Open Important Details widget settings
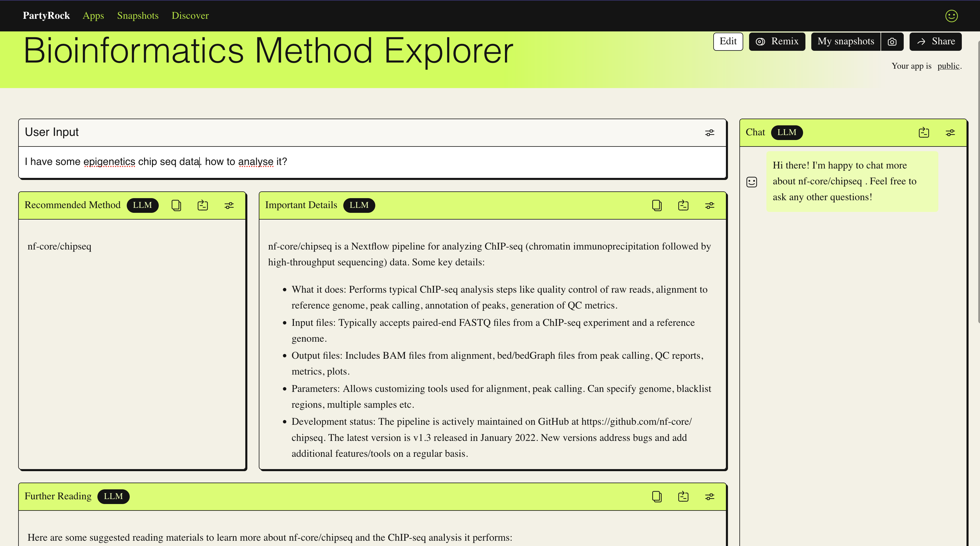This screenshot has width=980, height=546. tap(709, 205)
